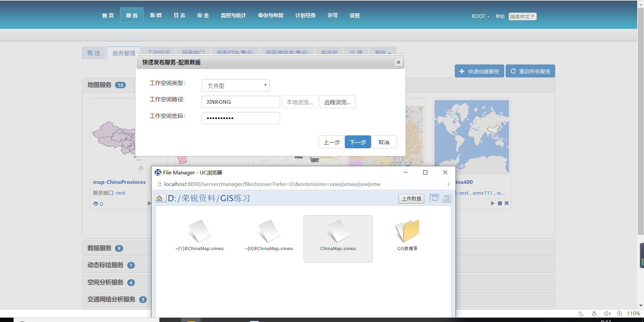
Task: Open the quick publish dialog's close X icon
Action: click(398, 62)
